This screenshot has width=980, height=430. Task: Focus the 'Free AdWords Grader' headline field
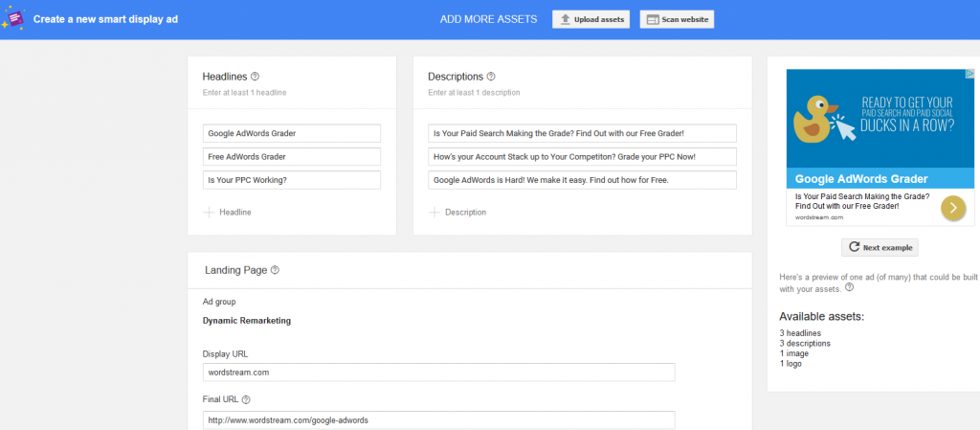tap(291, 157)
